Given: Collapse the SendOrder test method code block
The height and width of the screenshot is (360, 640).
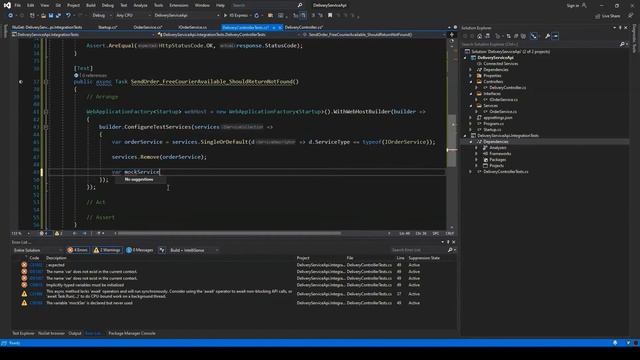Looking at the screenshot, I should pyautogui.click(x=46, y=82).
